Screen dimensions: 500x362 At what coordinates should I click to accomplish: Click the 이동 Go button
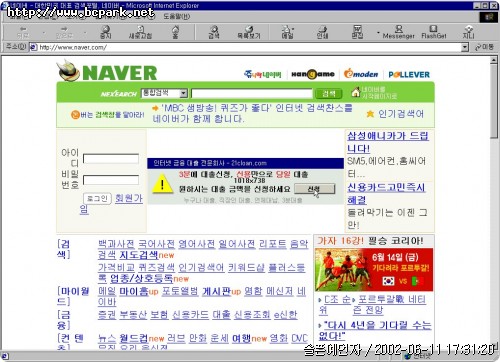click(484, 47)
